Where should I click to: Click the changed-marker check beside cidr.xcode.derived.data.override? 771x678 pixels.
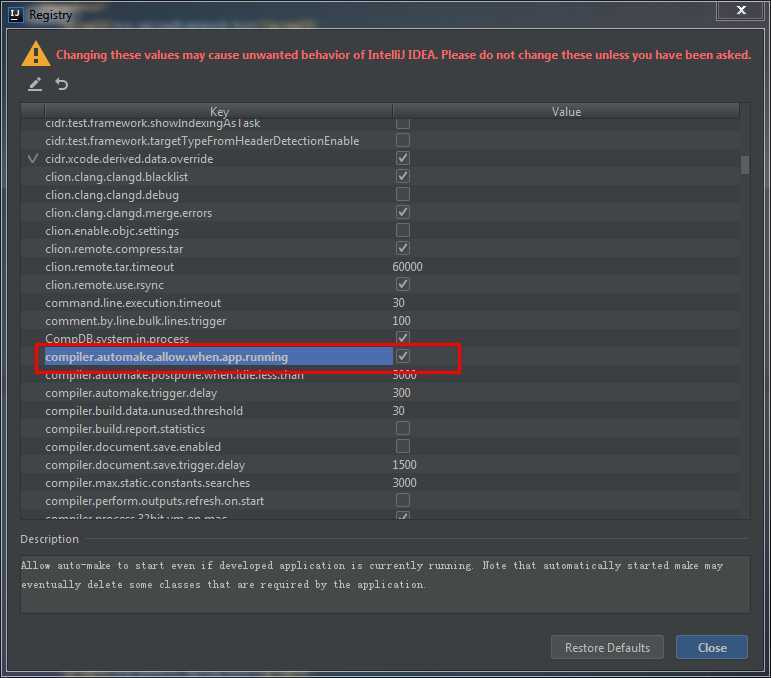click(x=33, y=158)
